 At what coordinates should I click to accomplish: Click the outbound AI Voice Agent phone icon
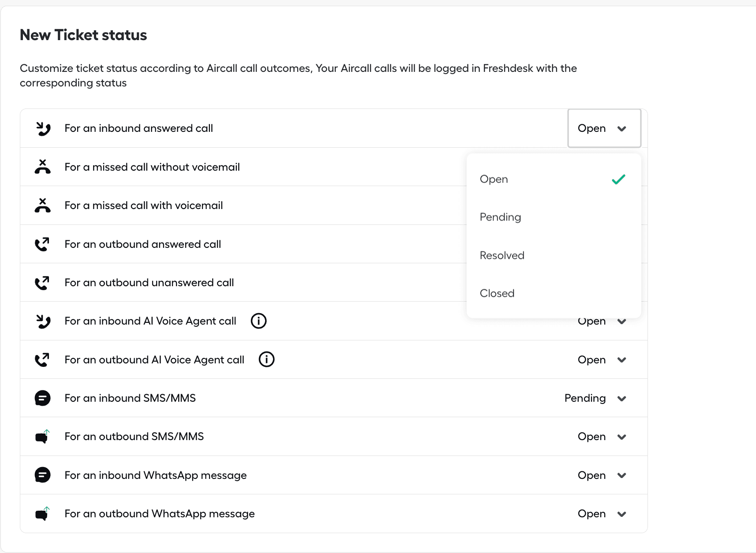pos(42,360)
